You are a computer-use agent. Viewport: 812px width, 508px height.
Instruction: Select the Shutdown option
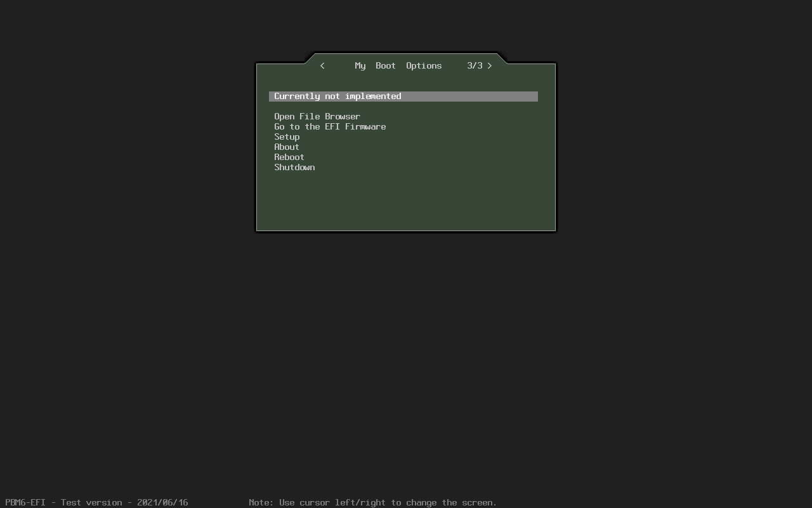click(x=294, y=168)
